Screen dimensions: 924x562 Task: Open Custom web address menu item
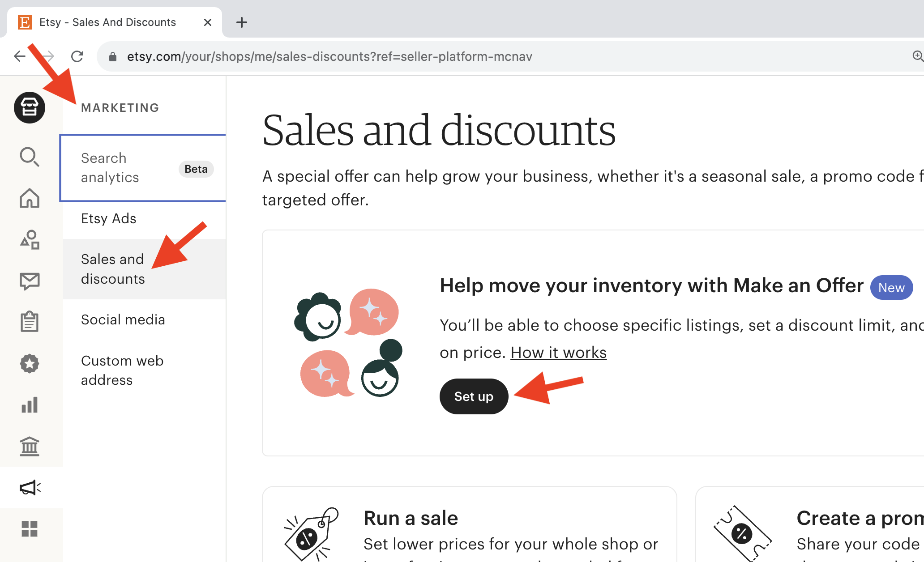(x=122, y=370)
